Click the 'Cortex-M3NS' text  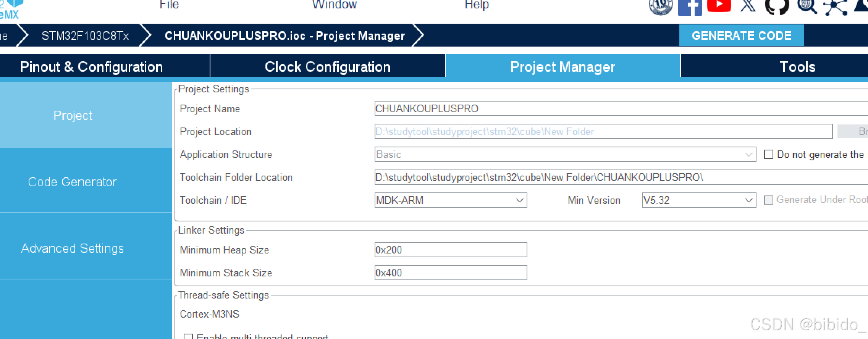[209, 314]
